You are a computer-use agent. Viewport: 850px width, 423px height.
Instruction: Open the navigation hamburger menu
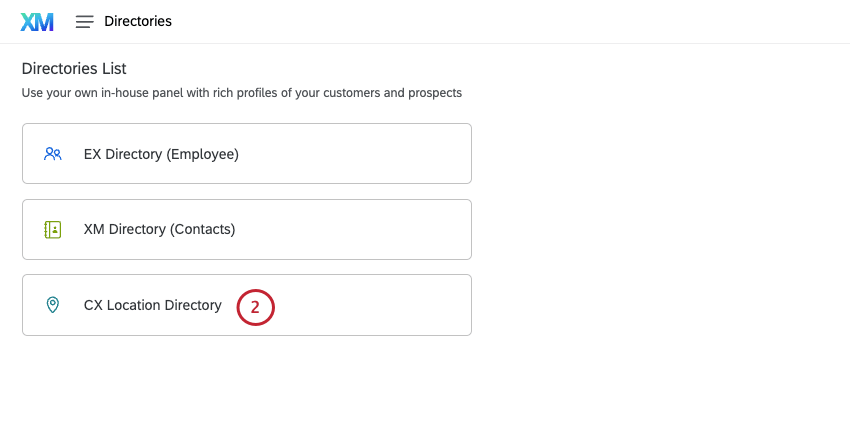point(84,21)
